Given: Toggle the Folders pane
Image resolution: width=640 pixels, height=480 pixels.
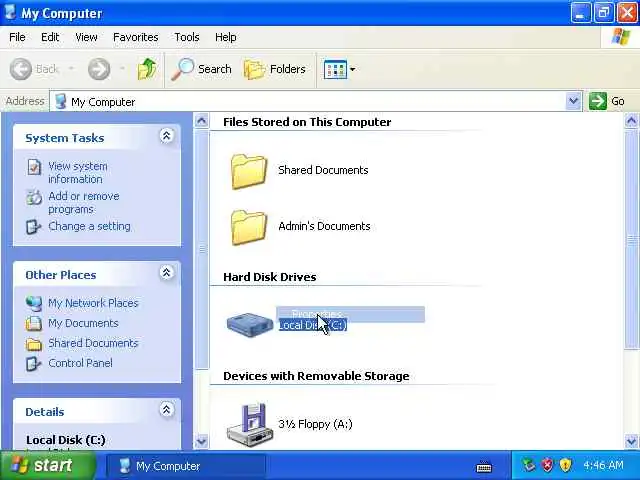Looking at the screenshot, I should (274, 69).
